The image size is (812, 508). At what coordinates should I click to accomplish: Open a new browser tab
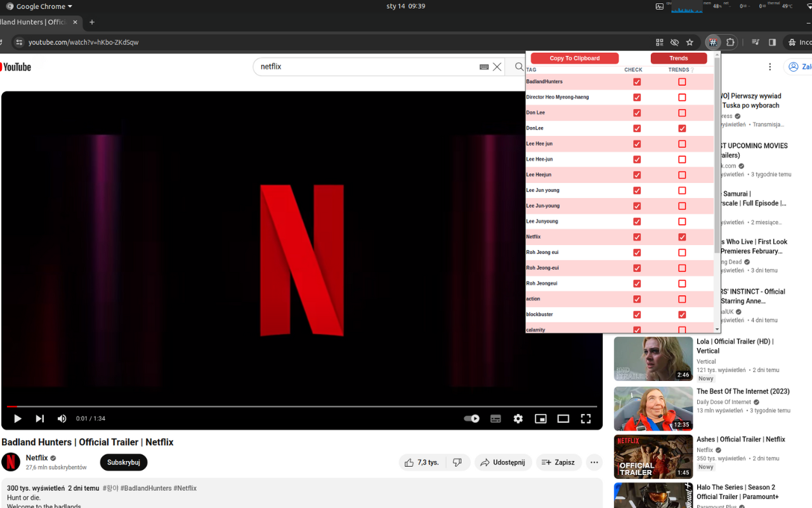click(92, 22)
